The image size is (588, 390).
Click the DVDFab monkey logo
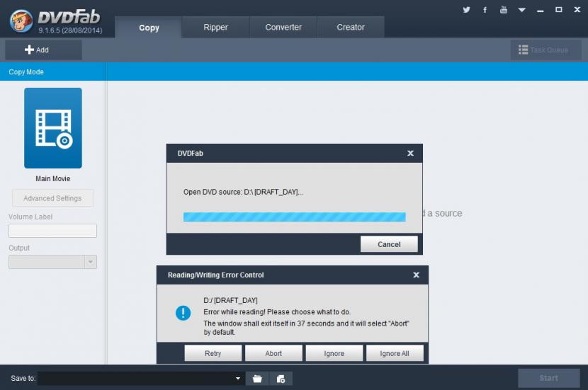pyautogui.click(x=21, y=21)
